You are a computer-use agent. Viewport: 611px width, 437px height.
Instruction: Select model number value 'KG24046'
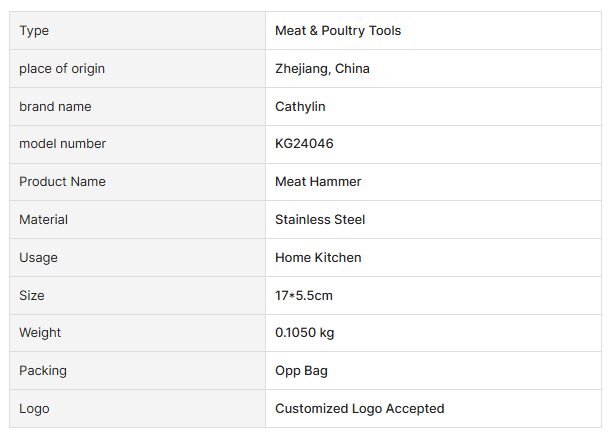pyautogui.click(x=304, y=144)
